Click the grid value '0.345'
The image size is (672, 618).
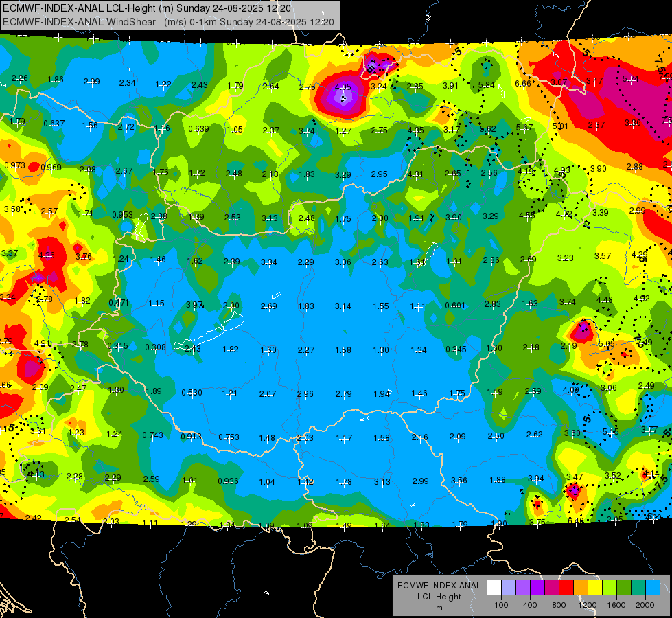coord(456,349)
